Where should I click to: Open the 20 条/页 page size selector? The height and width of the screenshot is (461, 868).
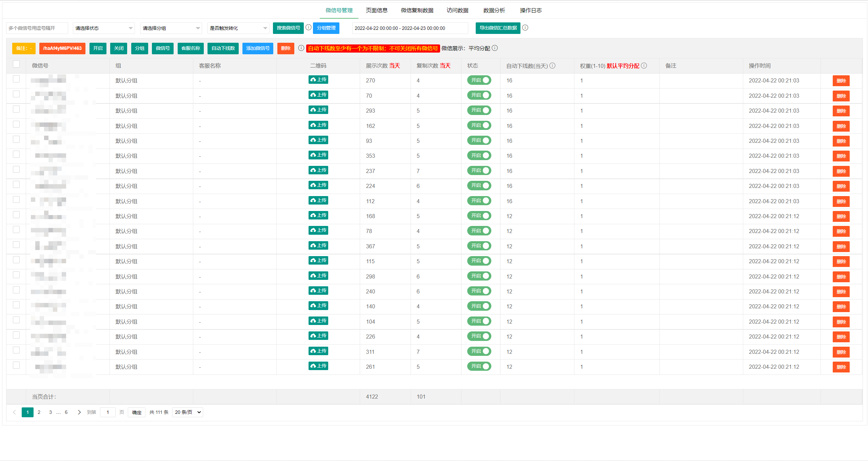[x=188, y=412]
